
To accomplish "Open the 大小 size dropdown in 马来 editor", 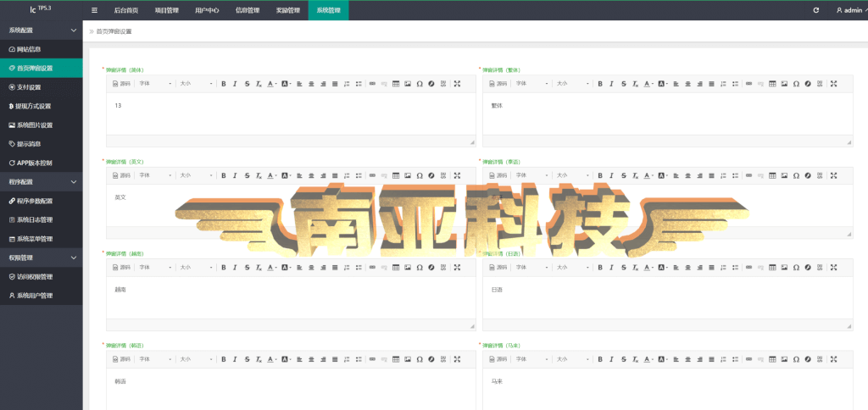I will pyautogui.click(x=572, y=359).
